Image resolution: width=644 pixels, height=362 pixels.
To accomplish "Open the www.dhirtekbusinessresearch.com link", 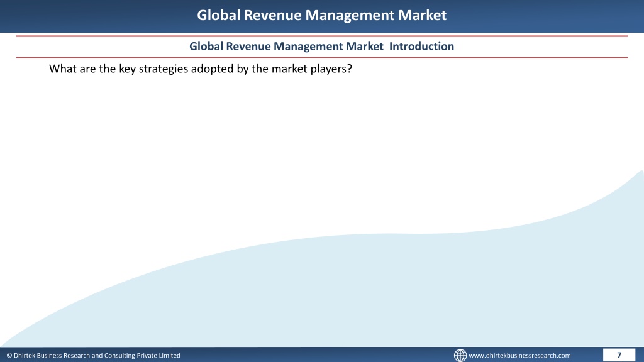I will pyautogui.click(x=519, y=356).
